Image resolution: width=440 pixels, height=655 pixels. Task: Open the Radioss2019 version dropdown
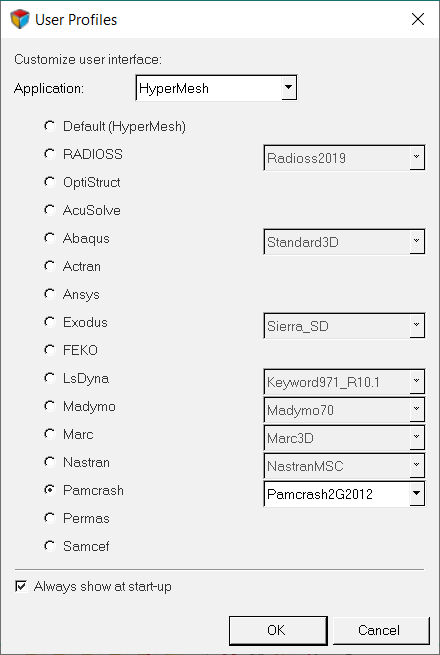(344, 157)
